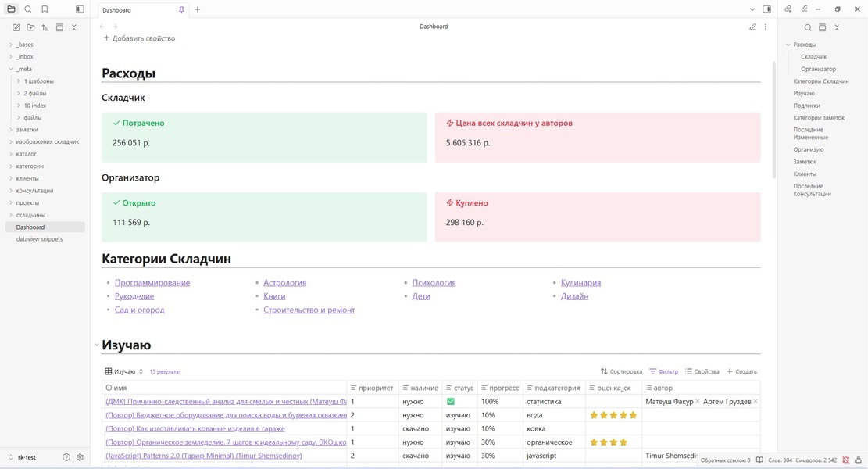Click the new folder icon
The height and width of the screenshot is (469, 868).
[x=30, y=27]
